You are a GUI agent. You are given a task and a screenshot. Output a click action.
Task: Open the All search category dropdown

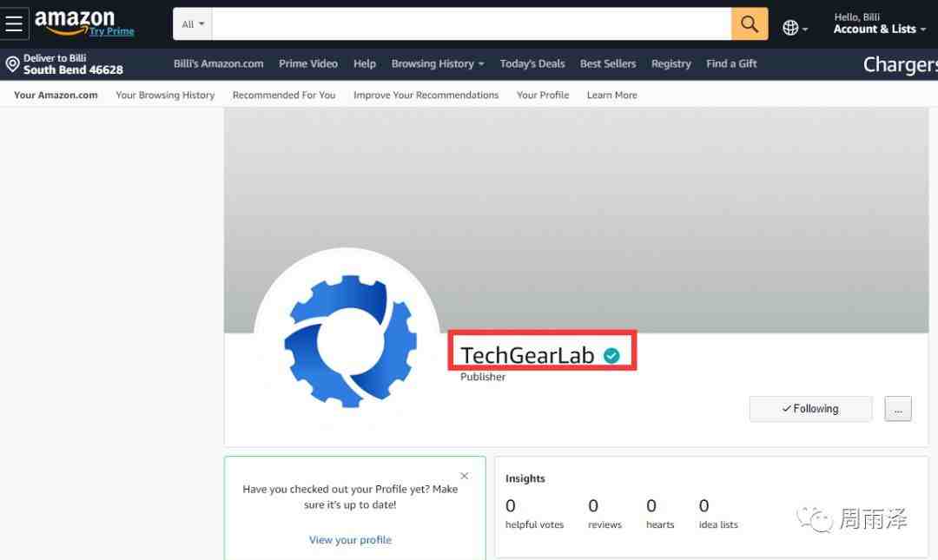click(193, 24)
